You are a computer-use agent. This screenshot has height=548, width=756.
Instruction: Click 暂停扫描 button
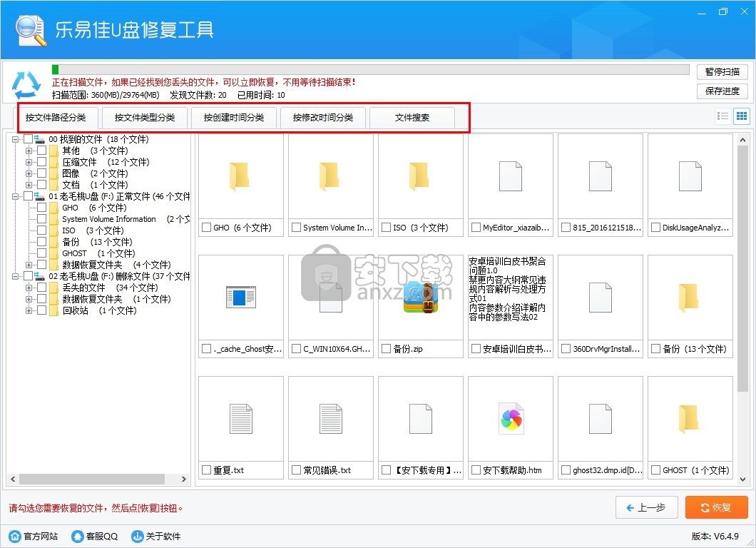click(x=722, y=72)
